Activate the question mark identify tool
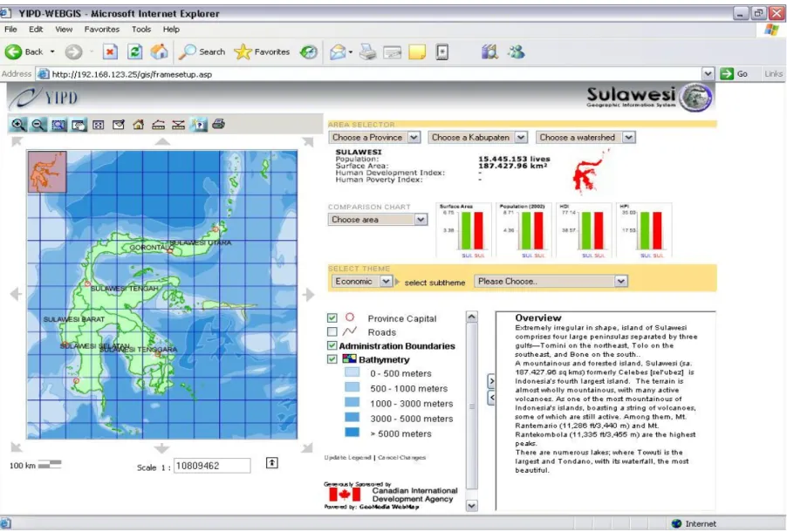This screenshot has width=787, height=532. pyautogui.click(x=199, y=125)
